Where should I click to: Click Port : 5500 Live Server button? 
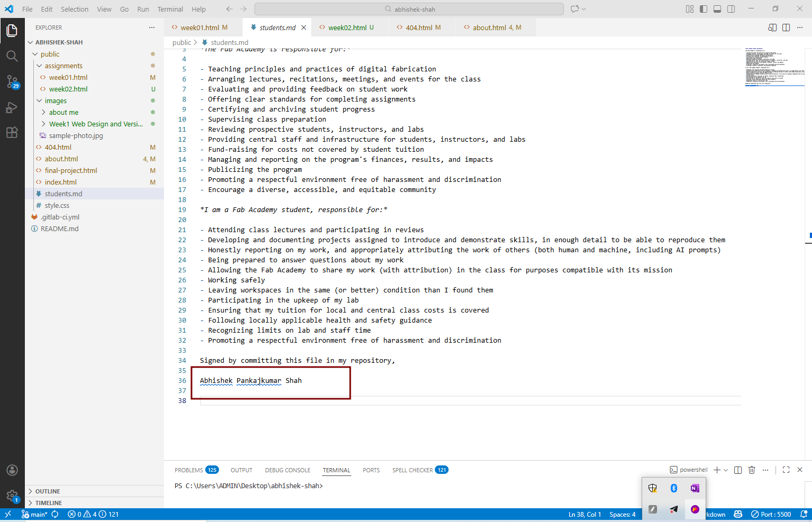[x=771, y=514]
